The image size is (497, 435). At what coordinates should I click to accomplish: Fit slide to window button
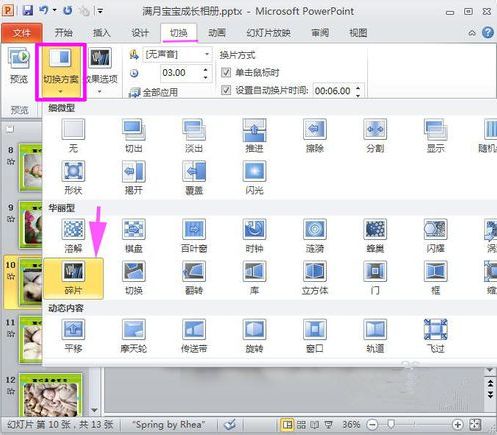click(475, 425)
